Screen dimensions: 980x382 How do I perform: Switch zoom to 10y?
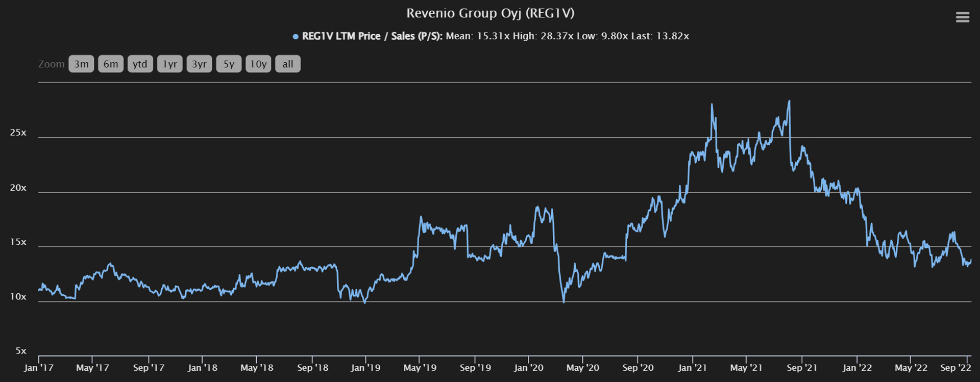coord(258,64)
